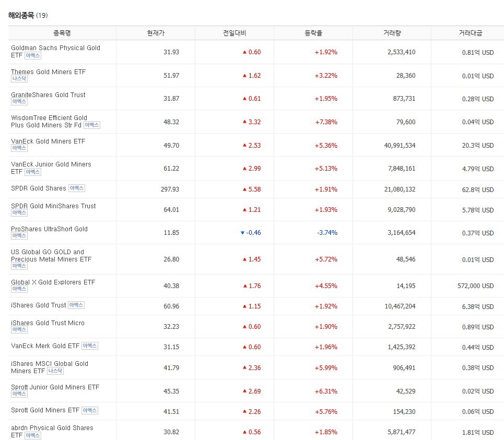Click the 나스닥 badge under Themes Gold Miners

19,79
